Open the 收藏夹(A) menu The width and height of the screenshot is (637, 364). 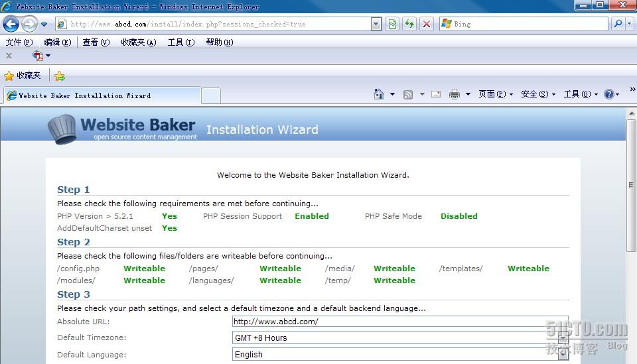139,42
